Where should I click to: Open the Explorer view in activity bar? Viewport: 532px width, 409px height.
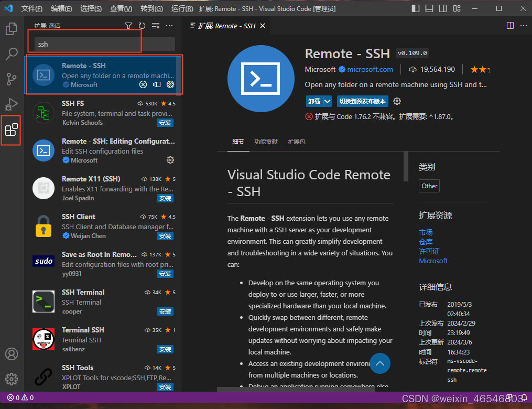[11, 29]
